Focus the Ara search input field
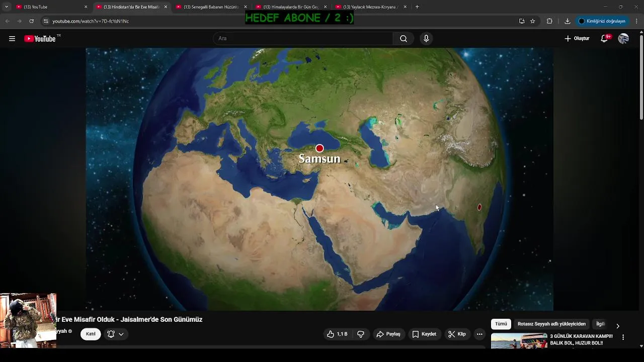This screenshot has width=644, height=362. [x=303, y=39]
